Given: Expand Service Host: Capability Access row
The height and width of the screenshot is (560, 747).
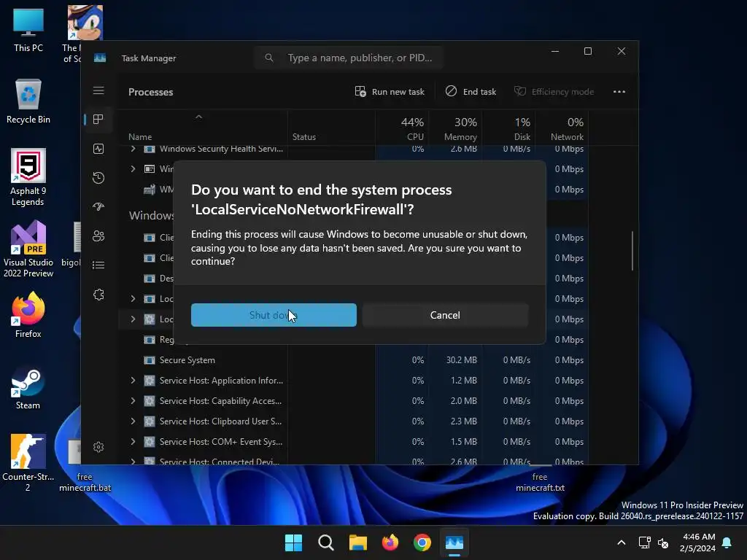Looking at the screenshot, I should click(x=133, y=400).
